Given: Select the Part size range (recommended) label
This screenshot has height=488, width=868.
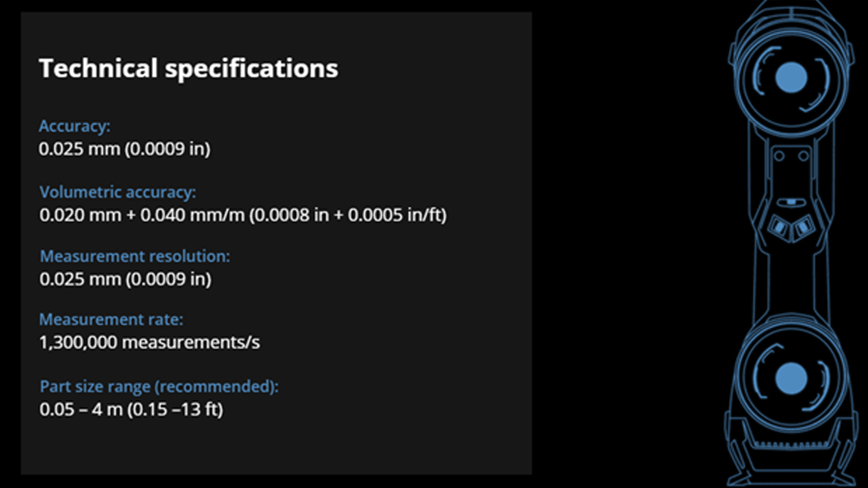Looking at the screenshot, I should [x=160, y=387].
